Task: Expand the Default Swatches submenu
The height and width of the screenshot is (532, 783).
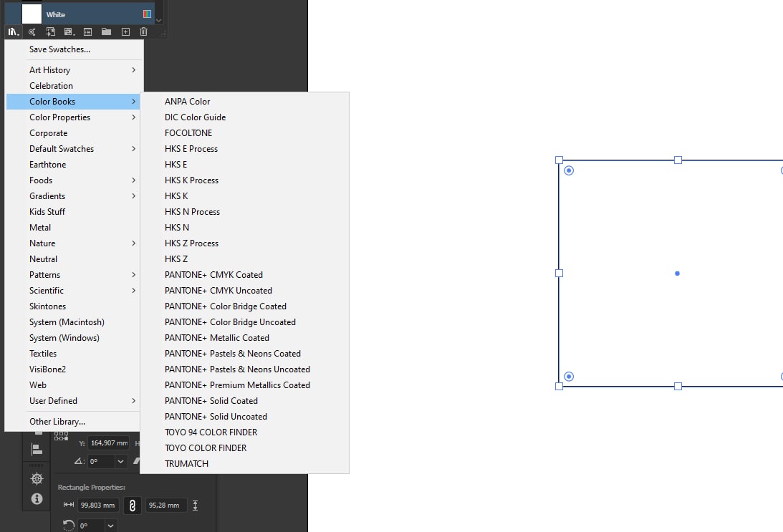Action: [x=133, y=149]
